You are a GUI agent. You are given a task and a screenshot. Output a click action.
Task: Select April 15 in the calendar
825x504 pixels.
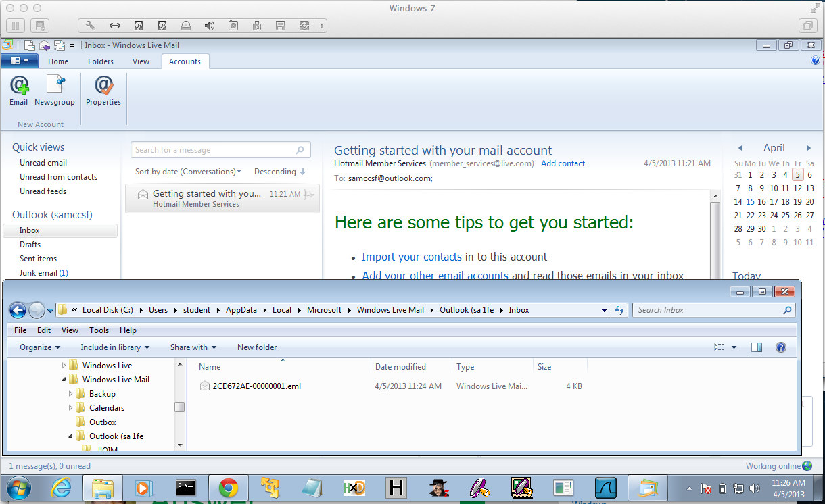coord(750,201)
